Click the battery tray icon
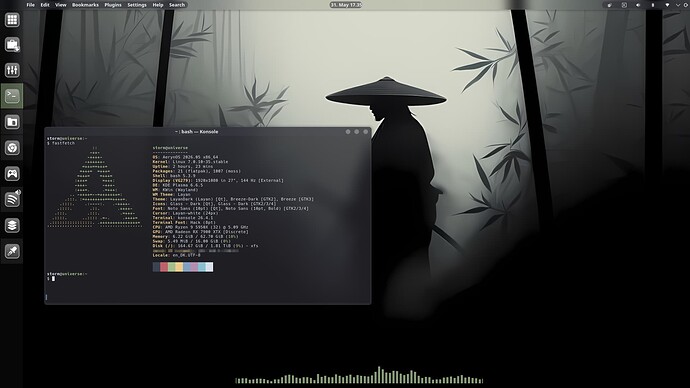This screenshot has width=690, height=388. [653, 5]
